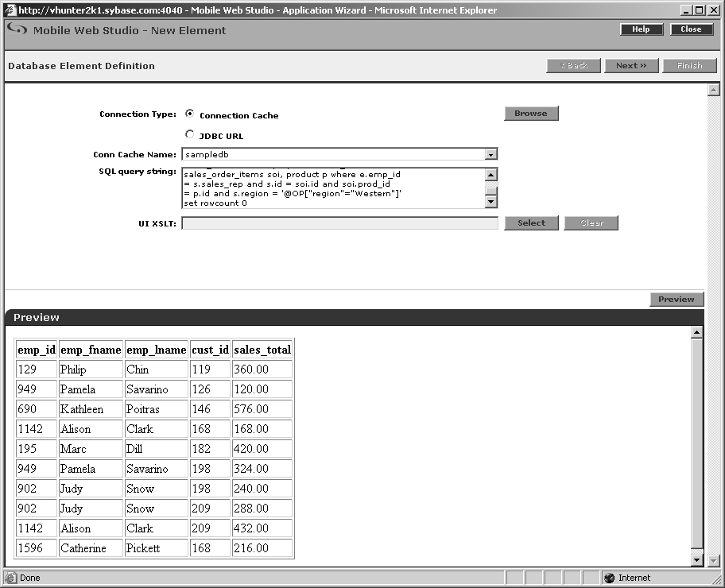Click the Pickett last name cell
This screenshot has height=588, width=725.
pos(157,548)
